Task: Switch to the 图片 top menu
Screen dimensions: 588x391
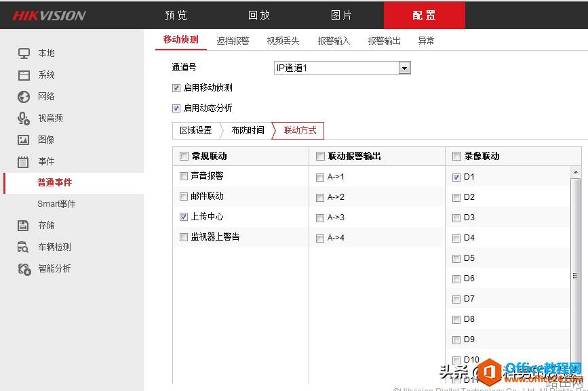Action: click(x=341, y=16)
